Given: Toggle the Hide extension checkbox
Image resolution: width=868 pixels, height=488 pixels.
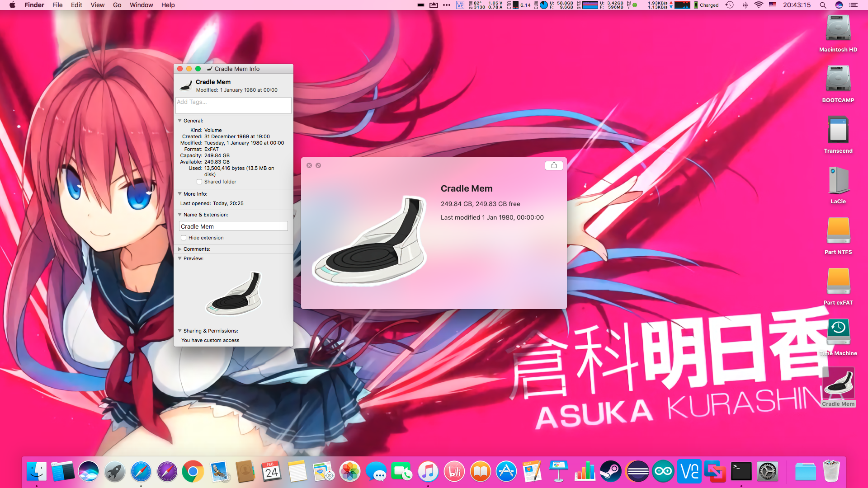Looking at the screenshot, I should coord(184,238).
